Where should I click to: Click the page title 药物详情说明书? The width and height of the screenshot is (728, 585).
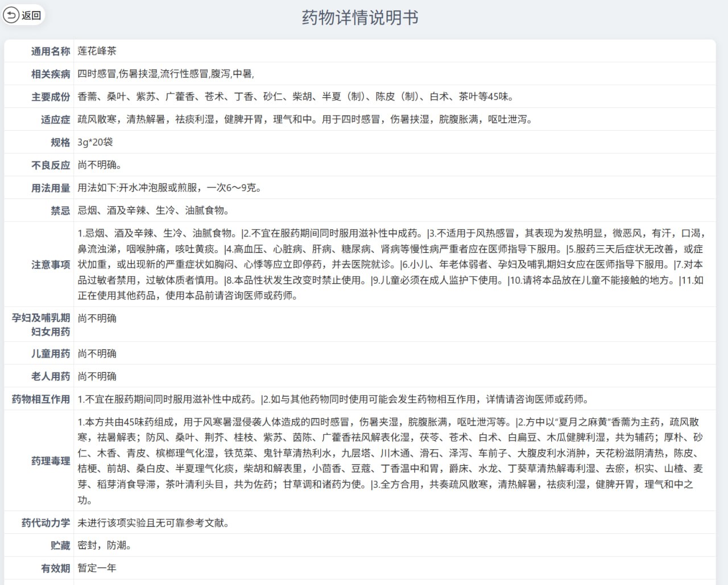(359, 18)
